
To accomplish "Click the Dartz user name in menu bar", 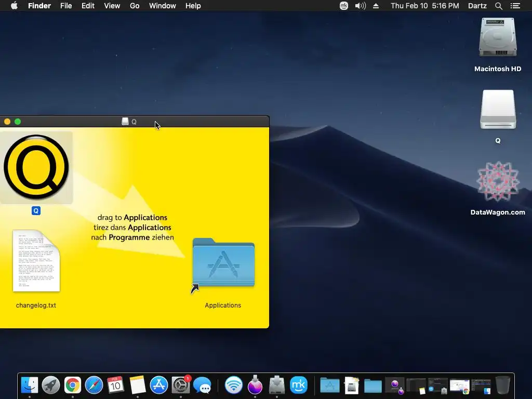I will [x=477, y=6].
